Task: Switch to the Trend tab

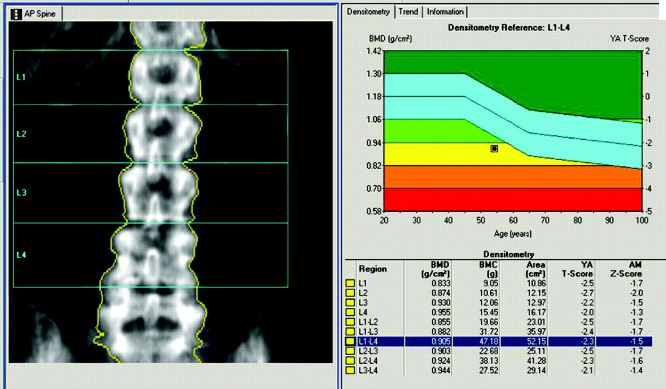Action: point(408,12)
